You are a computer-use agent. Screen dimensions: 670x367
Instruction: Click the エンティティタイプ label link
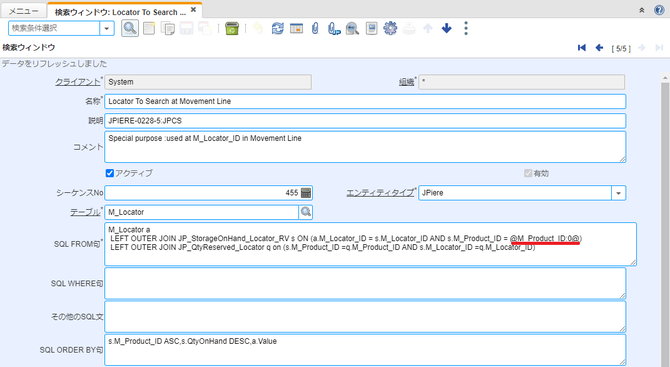[x=380, y=193]
